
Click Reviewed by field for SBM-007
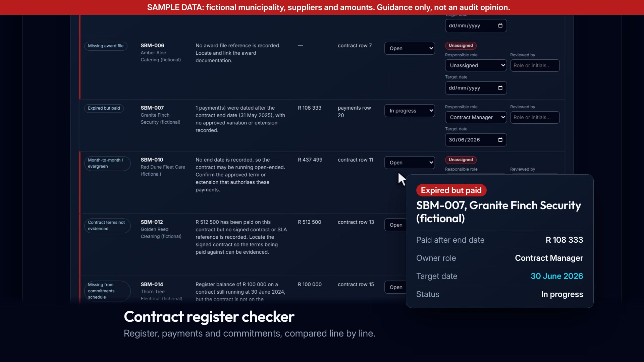tap(535, 117)
